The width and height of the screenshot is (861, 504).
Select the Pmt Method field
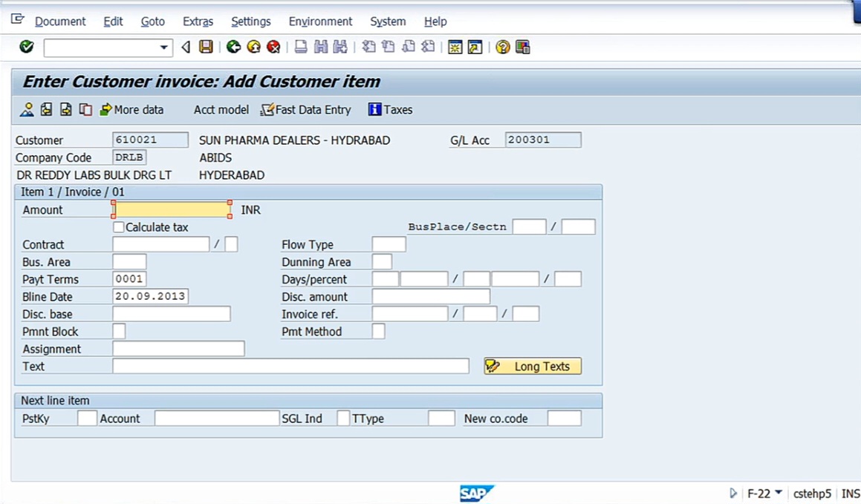[x=378, y=331]
